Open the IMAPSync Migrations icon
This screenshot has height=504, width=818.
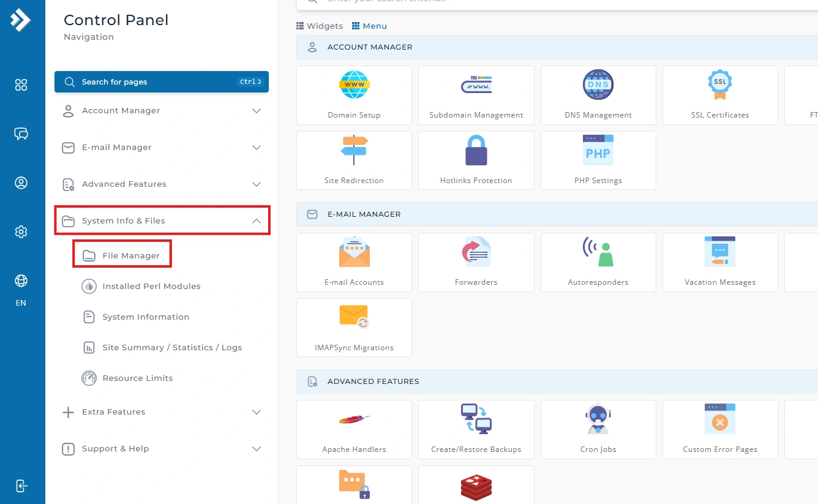[x=354, y=317]
